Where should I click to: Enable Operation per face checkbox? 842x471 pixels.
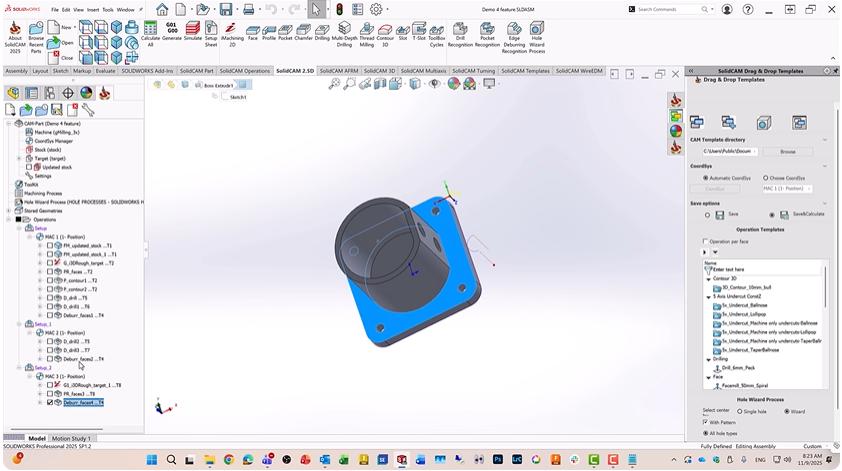point(705,242)
